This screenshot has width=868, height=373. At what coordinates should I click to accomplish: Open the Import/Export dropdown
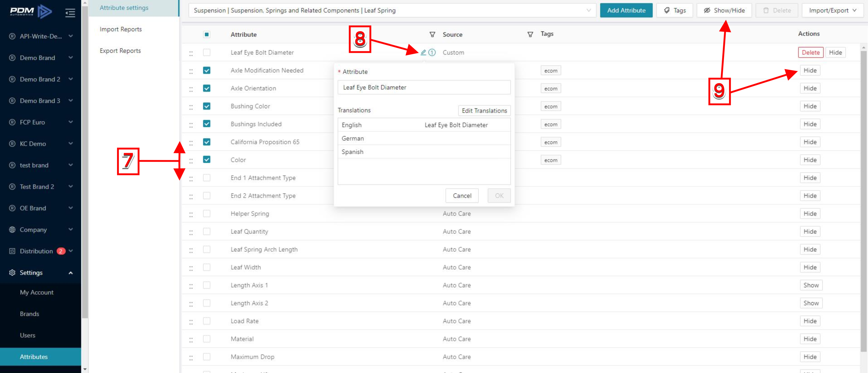point(832,10)
